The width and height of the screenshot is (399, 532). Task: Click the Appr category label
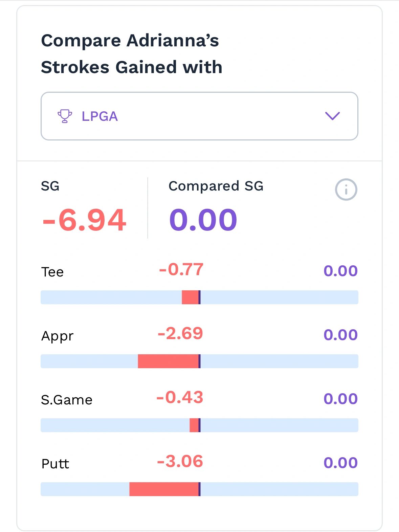click(x=57, y=336)
